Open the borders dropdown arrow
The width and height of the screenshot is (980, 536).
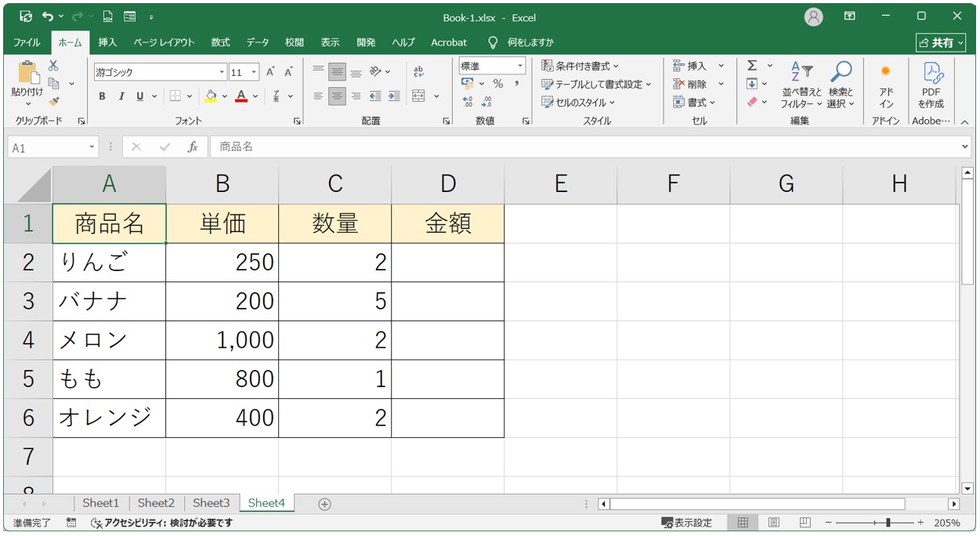(189, 96)
